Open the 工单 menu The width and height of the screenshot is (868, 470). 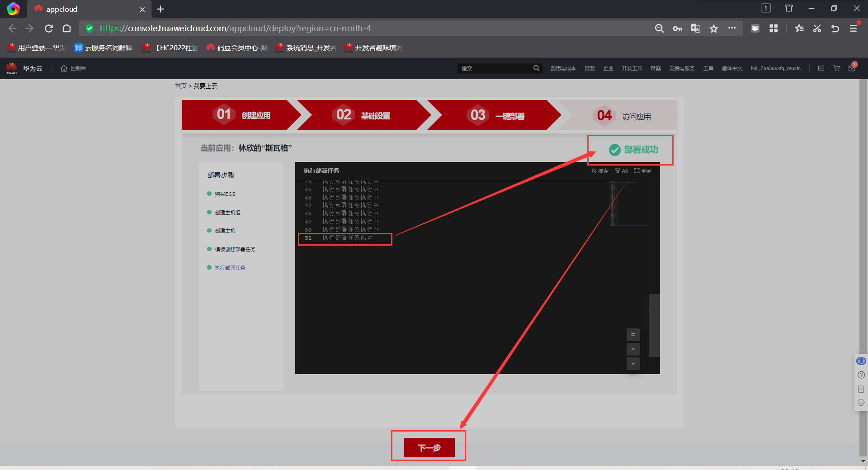[x=708, y=68]
